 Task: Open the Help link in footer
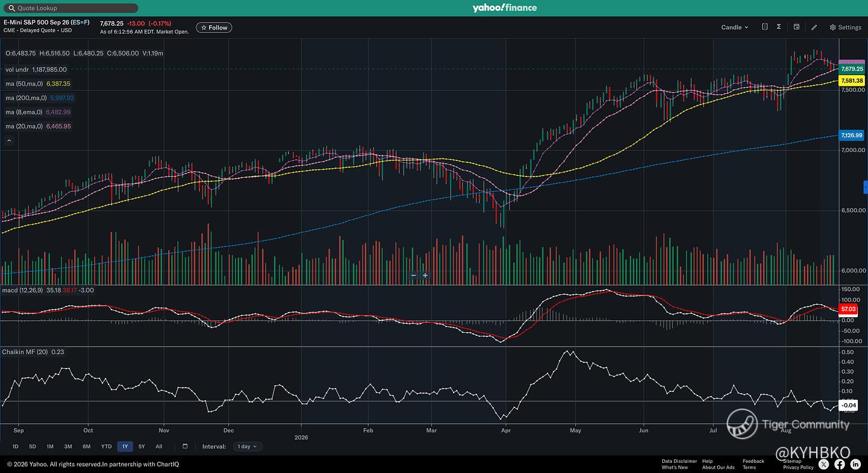tap(708, 461)
